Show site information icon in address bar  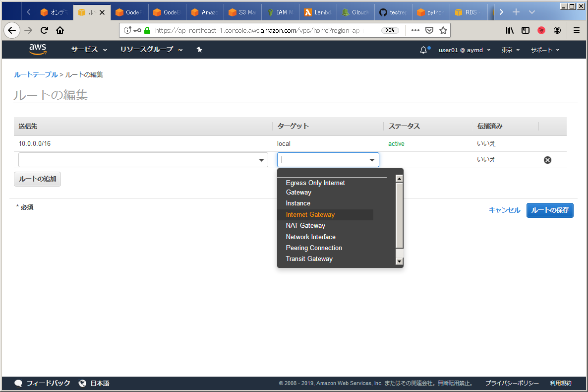click(x=127, y=30)
